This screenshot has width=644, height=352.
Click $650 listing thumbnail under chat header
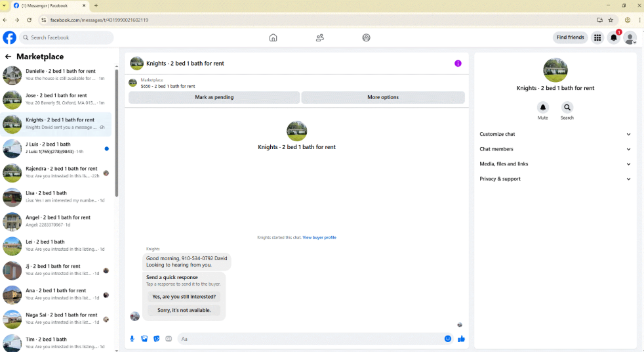[x=132, y=83]
